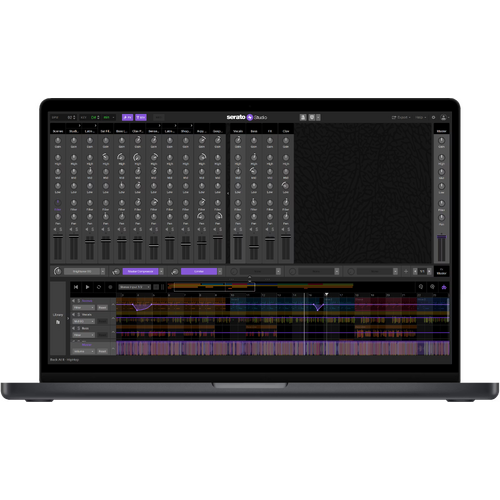The height and width of the screenshot is (500, 500).
Task: Open the user account icon
Action: pos(443,117)
